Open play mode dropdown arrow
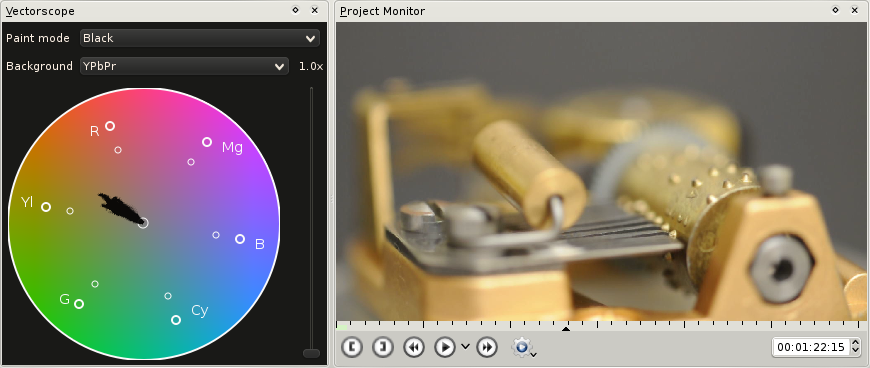The height and width of the screenshot is (368, 870). [x=465, y=347]
